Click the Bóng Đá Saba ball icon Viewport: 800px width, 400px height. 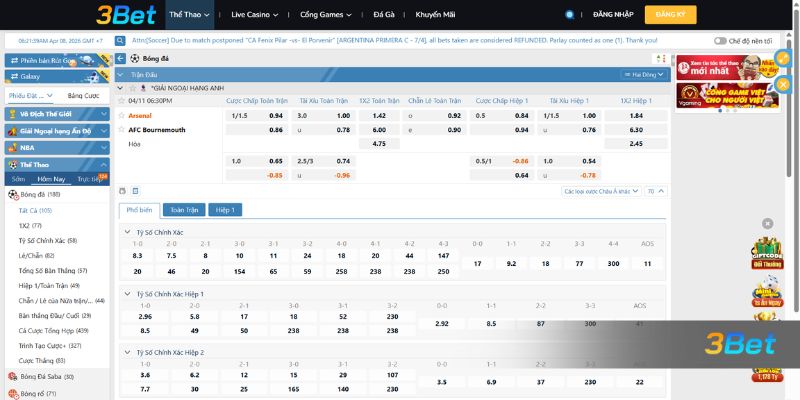[13, 376]
